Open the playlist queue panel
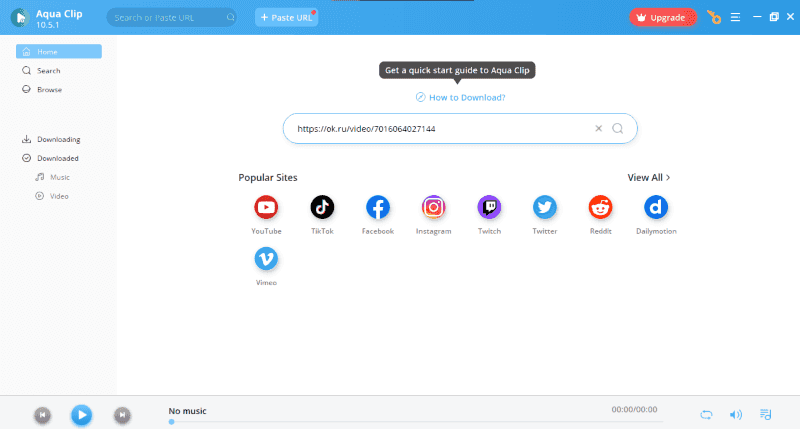The height and width of the screenshot is (429, 800). point(766,414)
